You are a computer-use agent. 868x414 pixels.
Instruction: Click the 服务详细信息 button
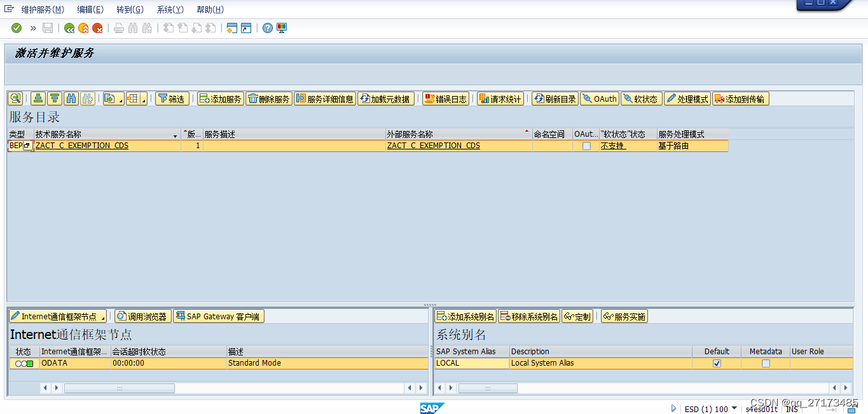pyautogui.click(x=324, y=99)
